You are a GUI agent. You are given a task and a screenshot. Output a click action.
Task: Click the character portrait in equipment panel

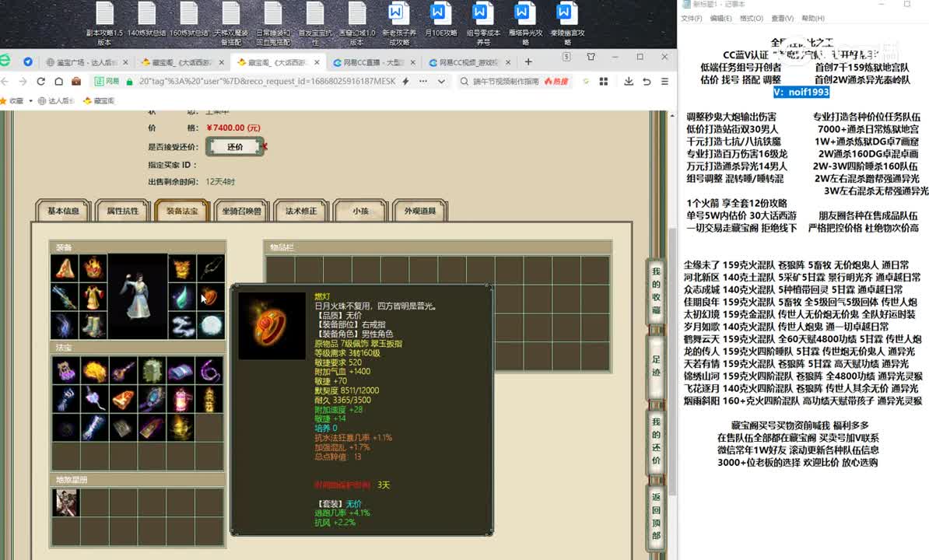pos(138,296)
